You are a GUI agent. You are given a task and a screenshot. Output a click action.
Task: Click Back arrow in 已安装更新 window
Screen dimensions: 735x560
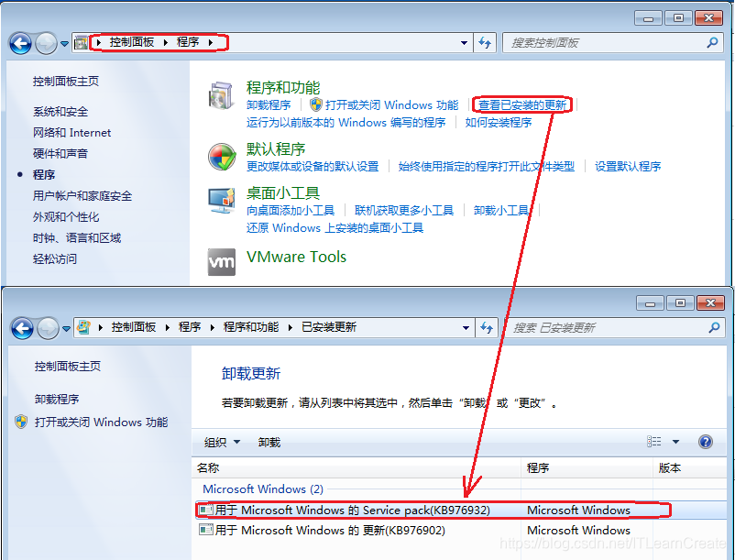[22, 328]
